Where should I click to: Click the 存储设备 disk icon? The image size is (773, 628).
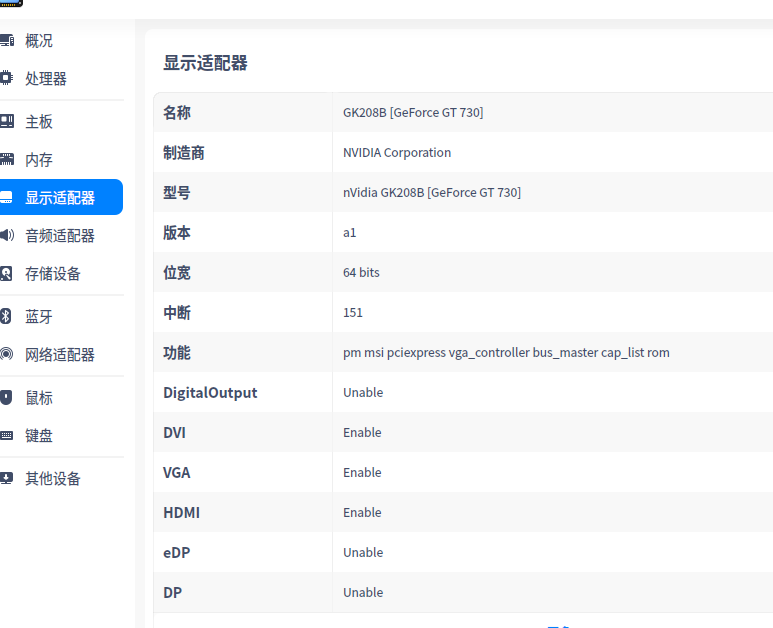tap(6, 274)
